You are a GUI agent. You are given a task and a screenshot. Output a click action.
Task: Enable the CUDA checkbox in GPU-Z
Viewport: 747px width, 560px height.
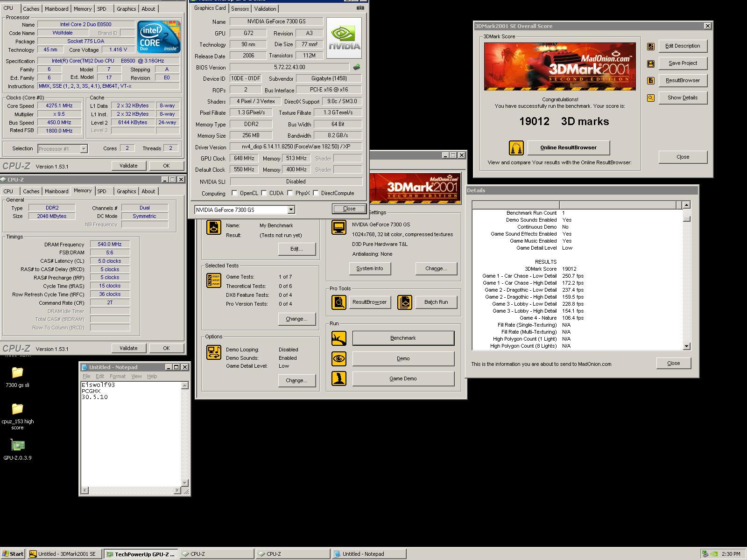coord(264,193)
